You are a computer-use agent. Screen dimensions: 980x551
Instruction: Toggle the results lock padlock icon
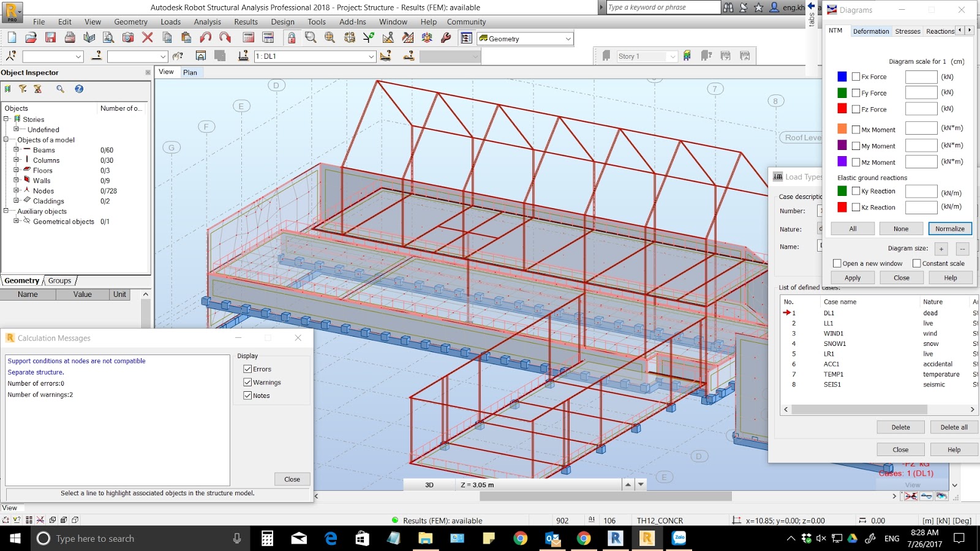tap(292, 38)
